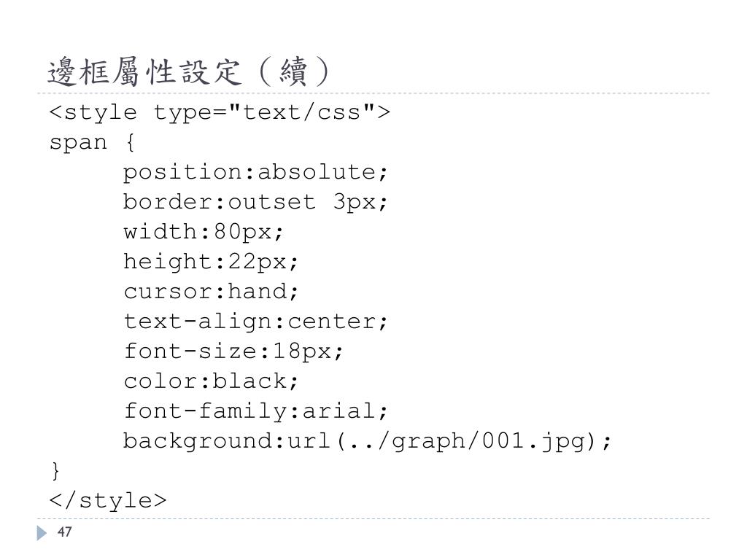Click the position:absolute declaration
Viewport: 747px width, 560px height.
pos(256,172)
